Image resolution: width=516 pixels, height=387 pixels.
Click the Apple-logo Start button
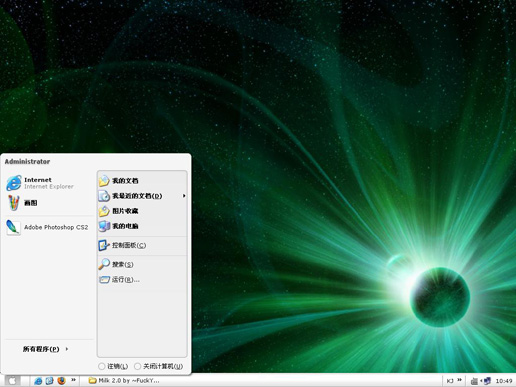point(12,381)
